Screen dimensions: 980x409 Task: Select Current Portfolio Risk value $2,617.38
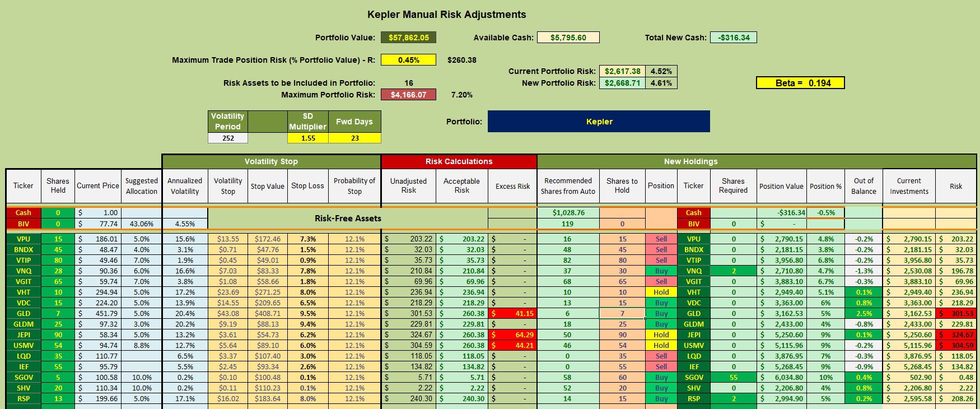coord(622,71)
